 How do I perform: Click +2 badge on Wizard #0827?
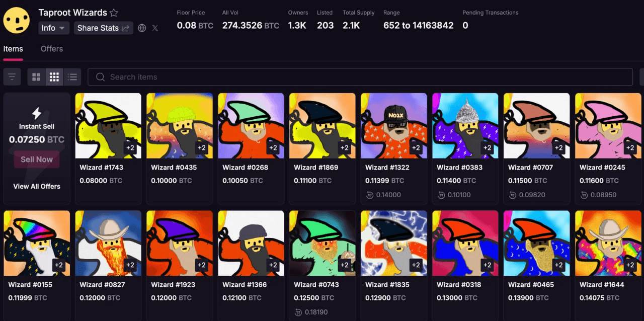pyautogui.click(x=130, y=265)
